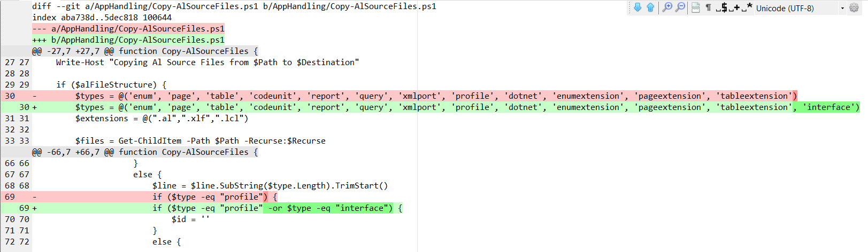Click the '$extensions = @(".al",".xlf",".lcl")' line

(162, 119)
